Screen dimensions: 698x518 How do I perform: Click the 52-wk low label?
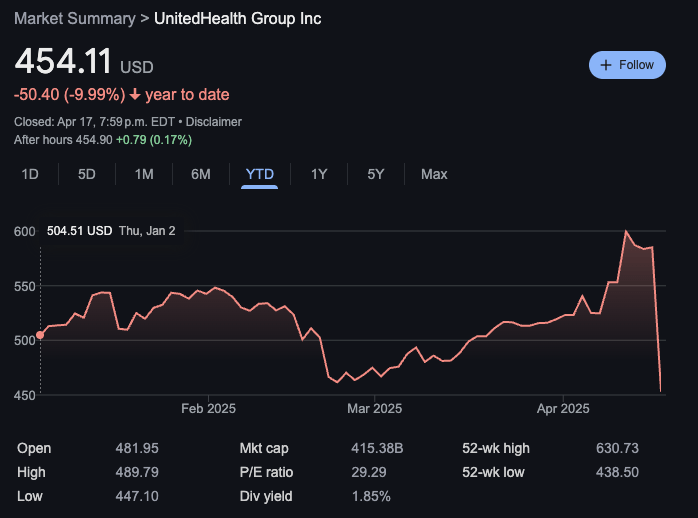pos(493,472)
